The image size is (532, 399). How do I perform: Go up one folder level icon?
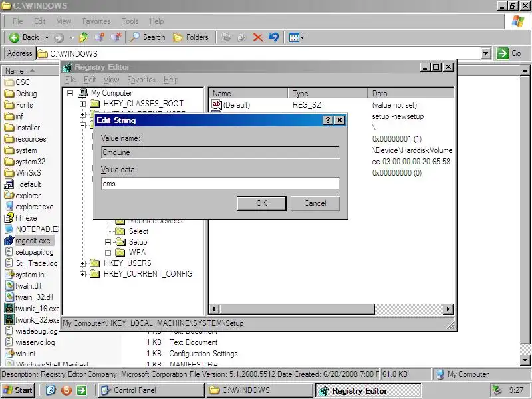point(84,37)
